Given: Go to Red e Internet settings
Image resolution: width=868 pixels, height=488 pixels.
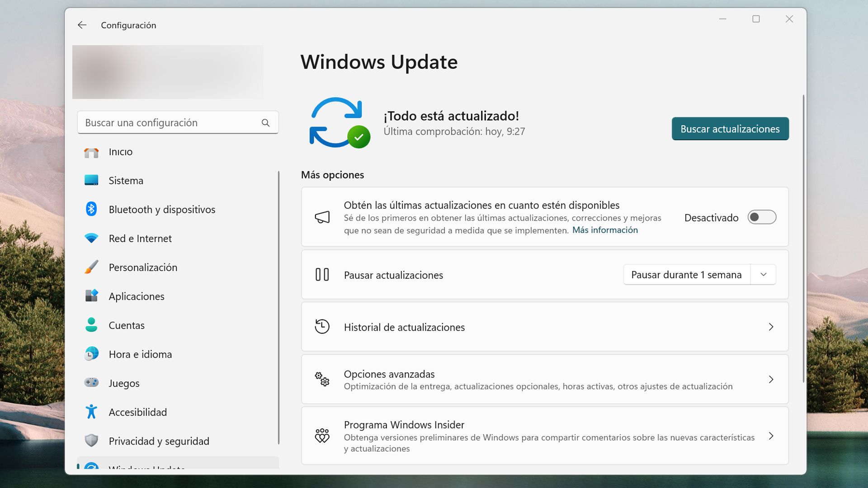Looking at the screenshot, I should [x=177, y=239].
